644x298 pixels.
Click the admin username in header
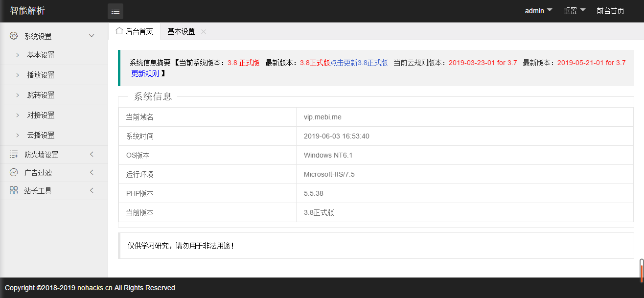[534, 11]
